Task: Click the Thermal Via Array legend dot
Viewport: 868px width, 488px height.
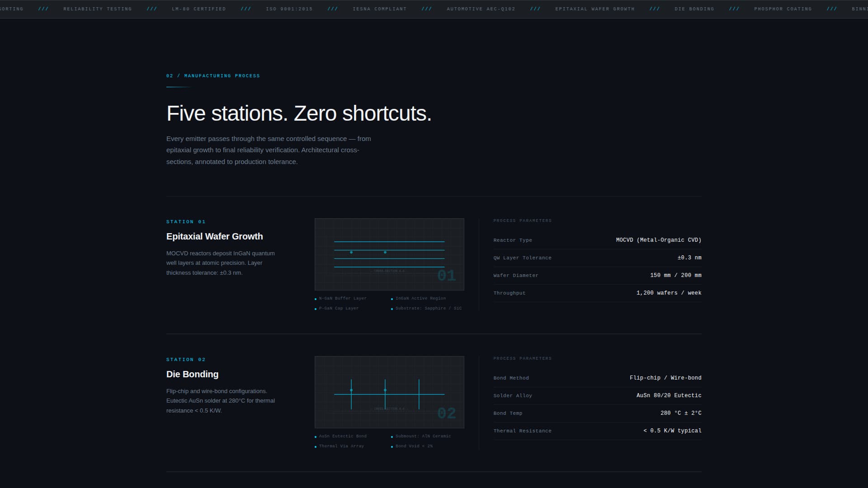Action: [316, 446]
